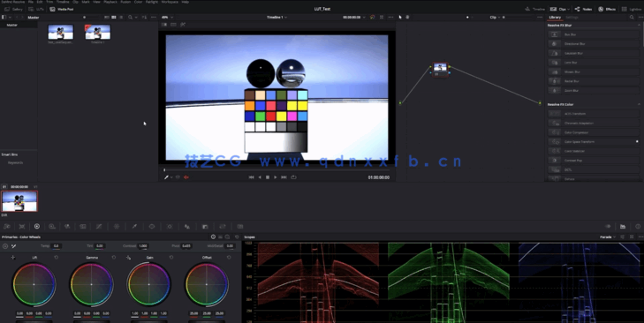Click the viewer scrubber playhead
The height and width of the screenshot is (323, 644).
[164, 170]
